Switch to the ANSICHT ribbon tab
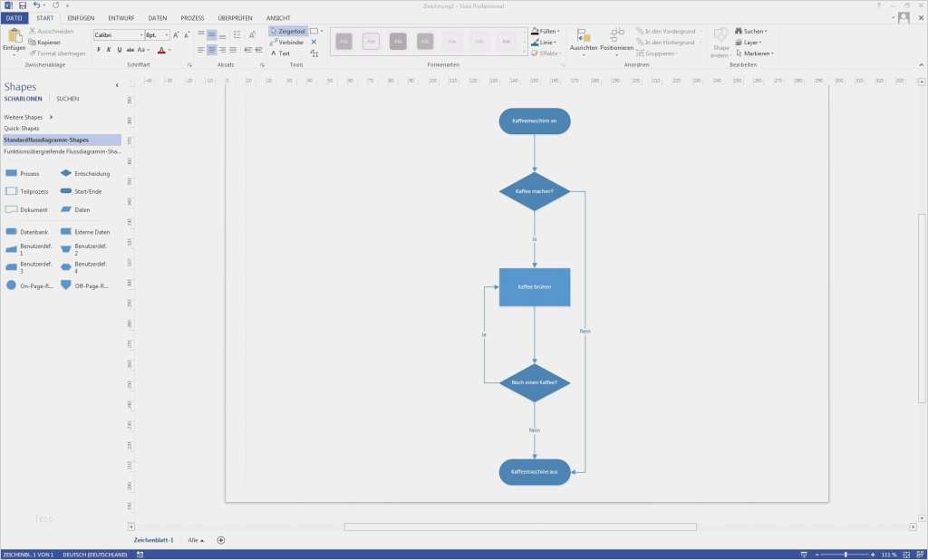This screenshot has width=928, height=560. (278, 17)
